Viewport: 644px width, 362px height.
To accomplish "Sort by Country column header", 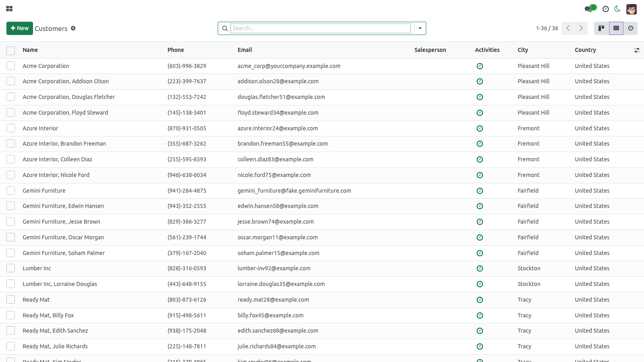I will [x=585, y=50].
